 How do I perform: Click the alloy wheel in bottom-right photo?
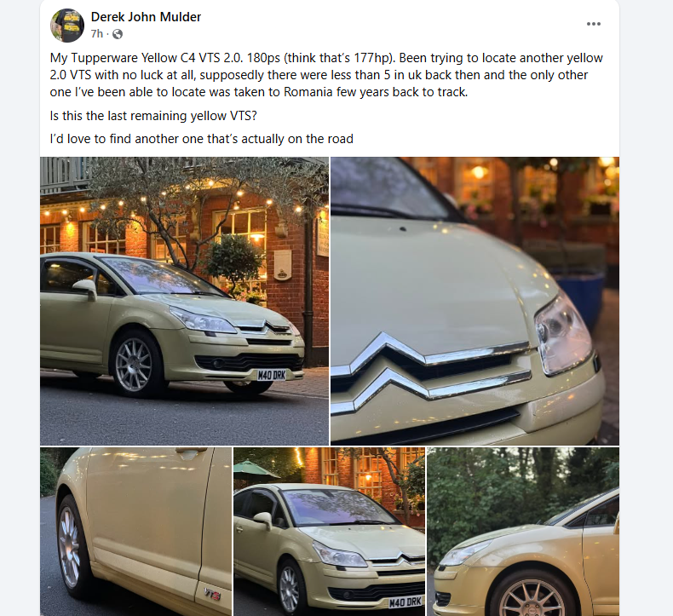532,598
